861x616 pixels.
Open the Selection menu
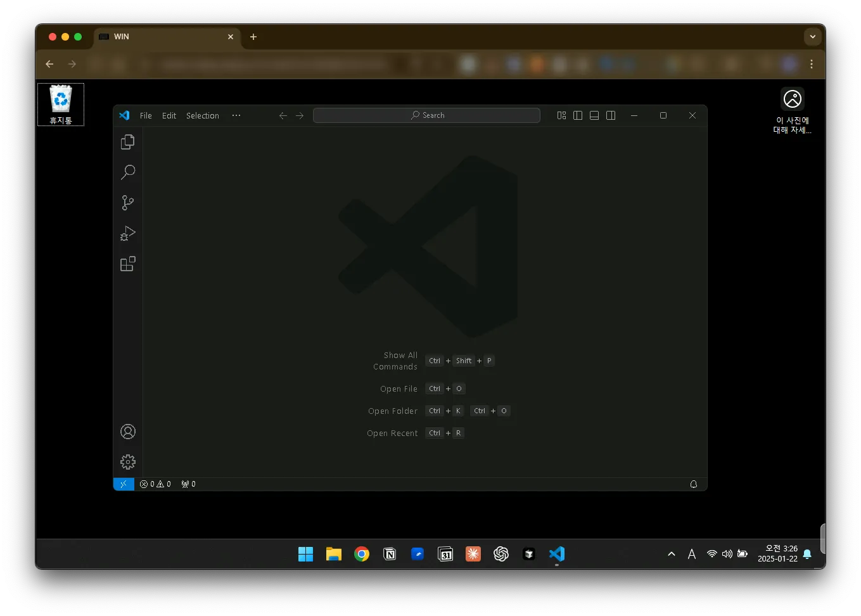[x=203, y=115]
